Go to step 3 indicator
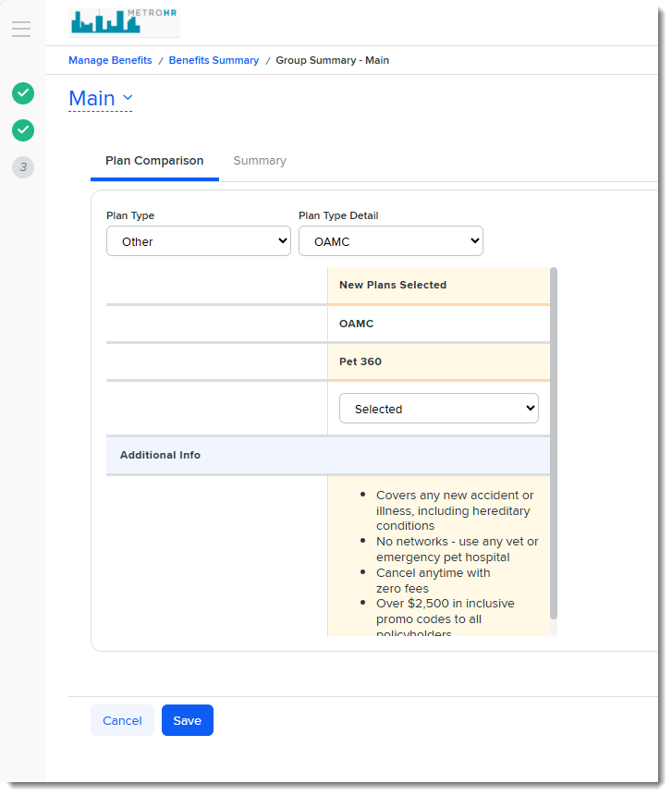This screenshot has height=796, width=672. [x=23, y=167]
